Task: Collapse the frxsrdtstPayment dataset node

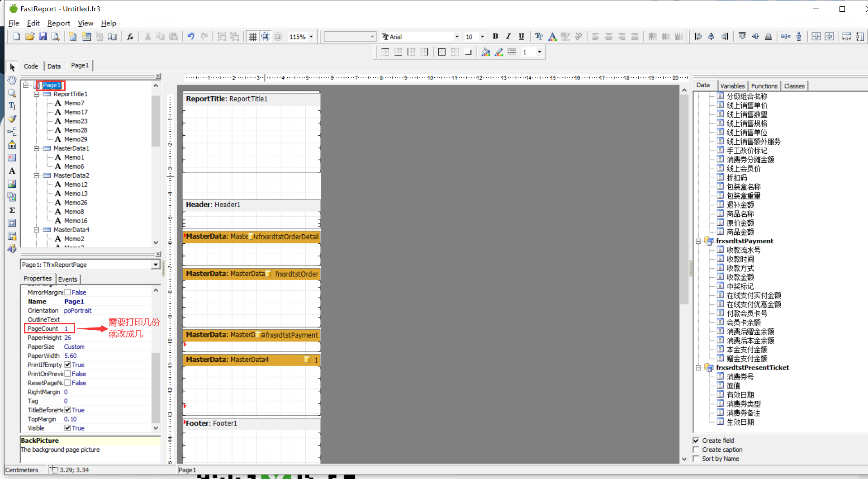Action: (x=698, y=241)
